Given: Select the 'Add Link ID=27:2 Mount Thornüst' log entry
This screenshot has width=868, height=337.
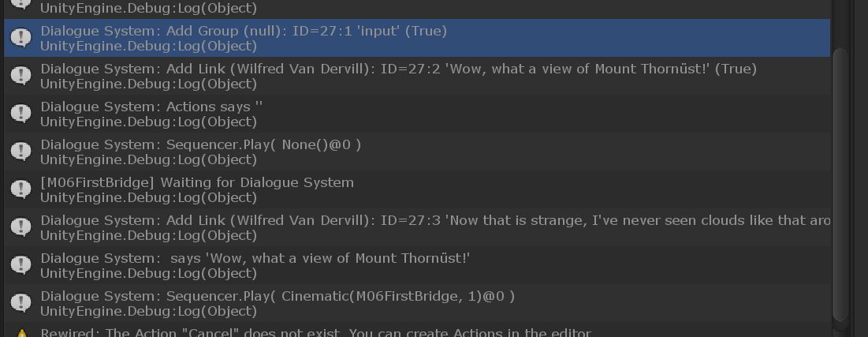Looking at the screenshot, I should coord(417,76).
